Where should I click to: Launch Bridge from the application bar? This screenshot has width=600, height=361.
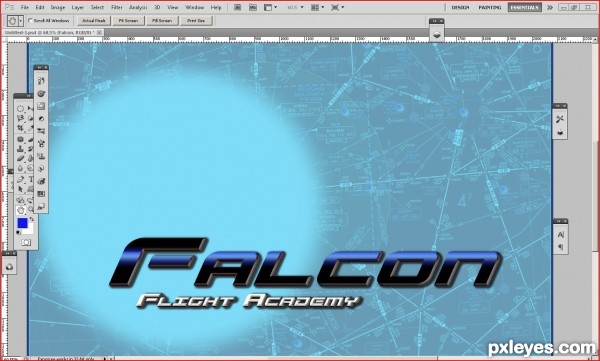point(237,7)
